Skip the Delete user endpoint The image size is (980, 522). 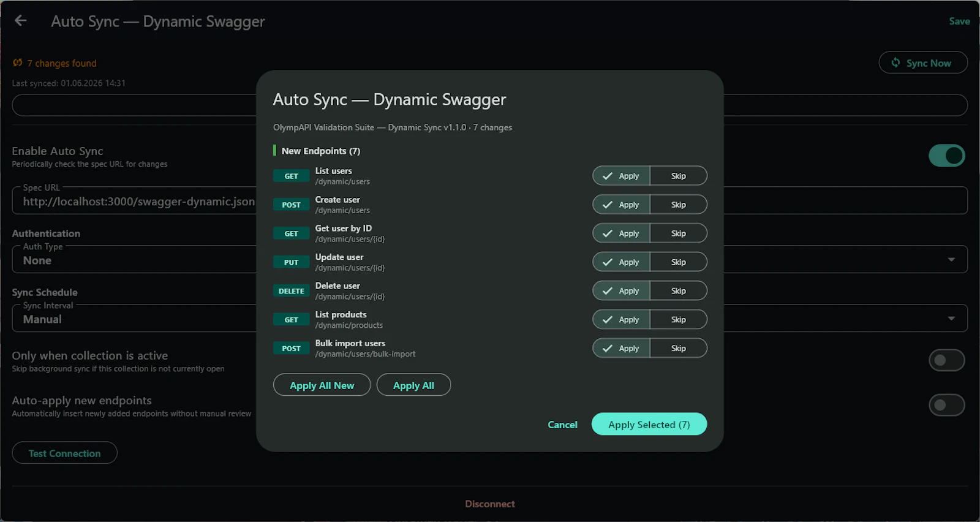coord(679,291)
